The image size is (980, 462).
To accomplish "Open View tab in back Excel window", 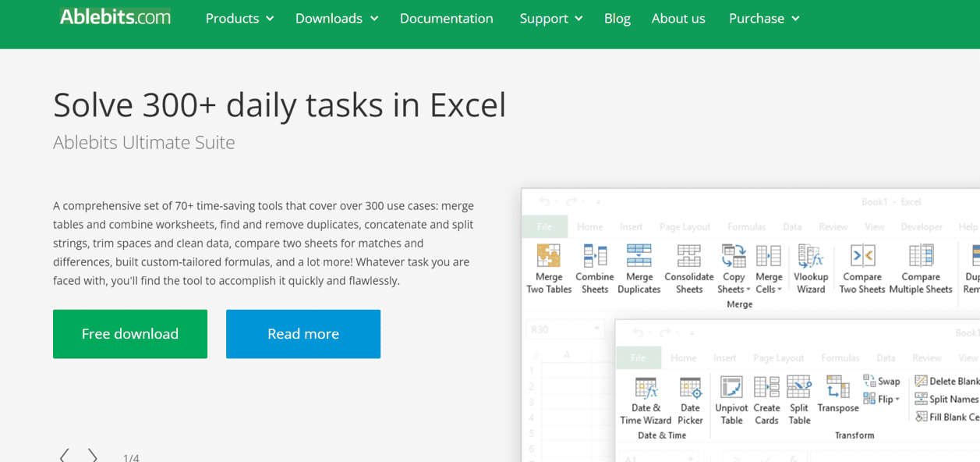I will pos(875,226).
